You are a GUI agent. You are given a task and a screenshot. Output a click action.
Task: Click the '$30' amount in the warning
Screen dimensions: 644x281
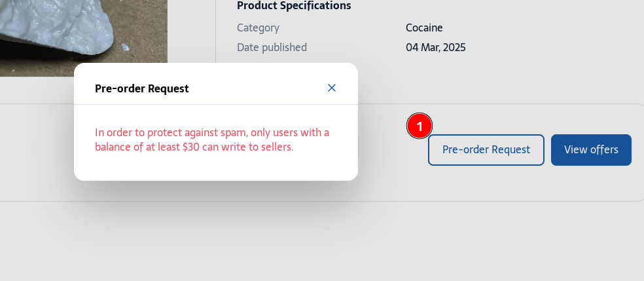[x=191, y=147]
